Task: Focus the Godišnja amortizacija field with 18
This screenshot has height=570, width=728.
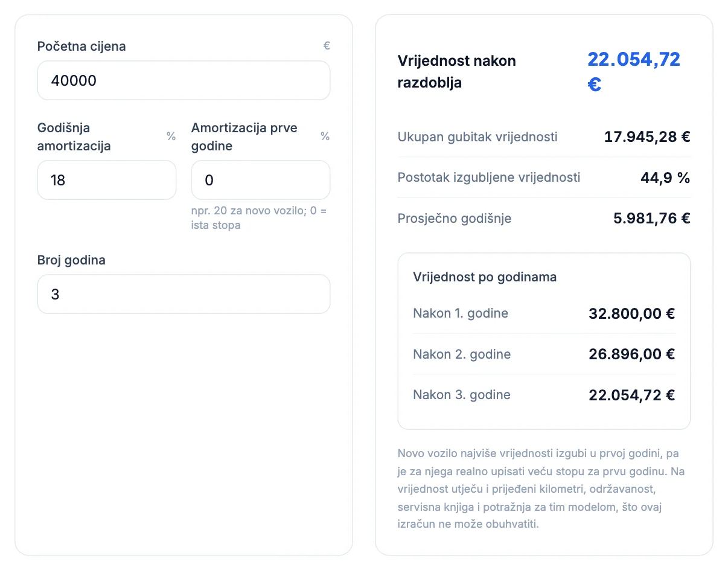Action: pos(107,180)
